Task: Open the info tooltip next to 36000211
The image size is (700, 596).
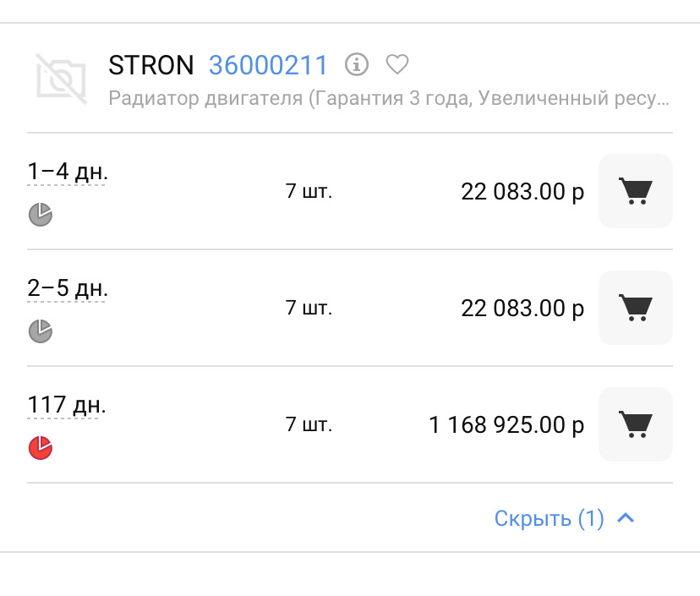Action: (x=358, y=65)
